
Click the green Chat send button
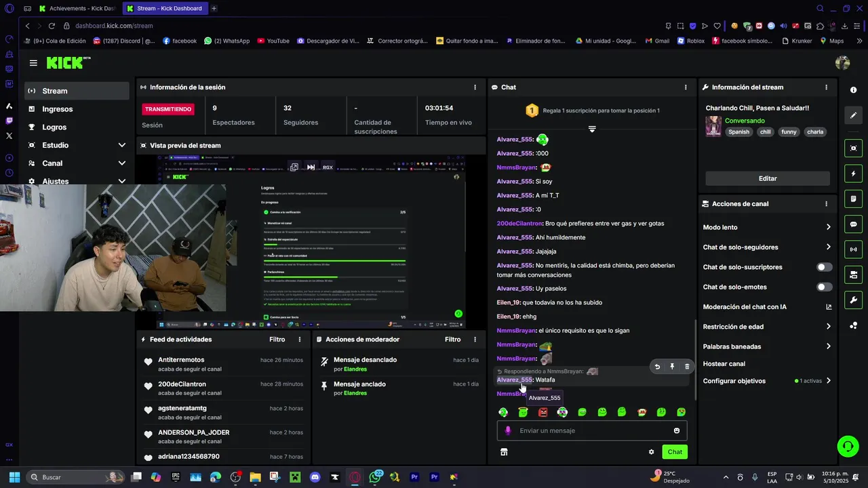pos(675,452)
